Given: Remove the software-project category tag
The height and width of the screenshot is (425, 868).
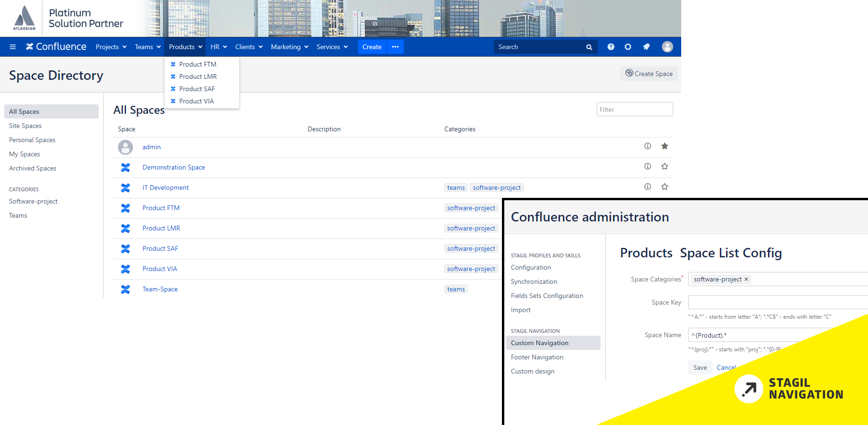Looking at the screenshot, I should (x=746, y=280).
